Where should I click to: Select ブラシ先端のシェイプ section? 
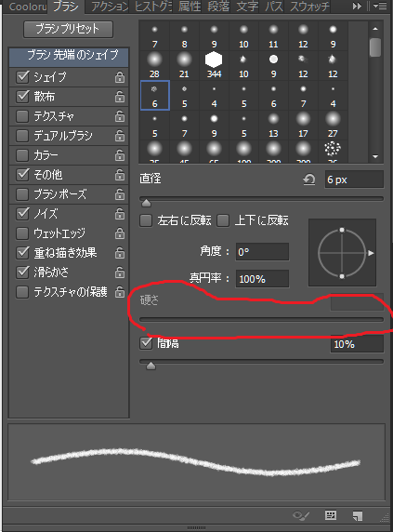[x=69, y=57]
